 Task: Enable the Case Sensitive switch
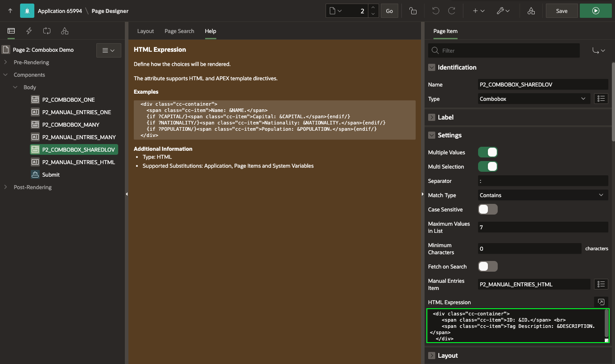pos(487,210)
